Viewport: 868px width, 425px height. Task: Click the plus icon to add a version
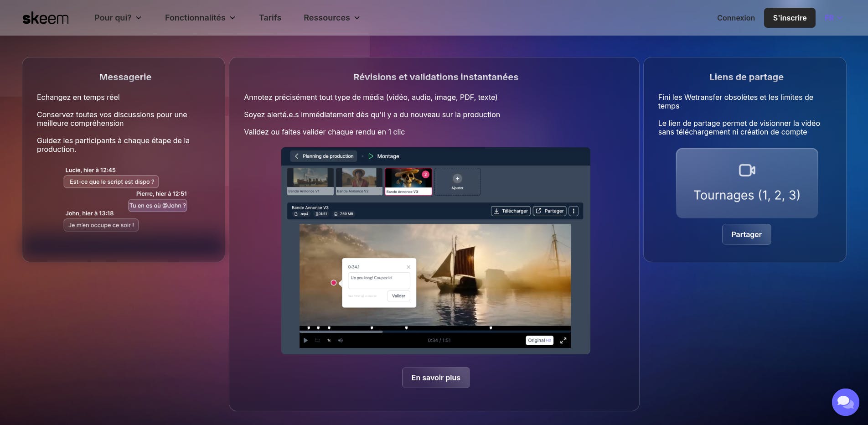pos(457,178)
